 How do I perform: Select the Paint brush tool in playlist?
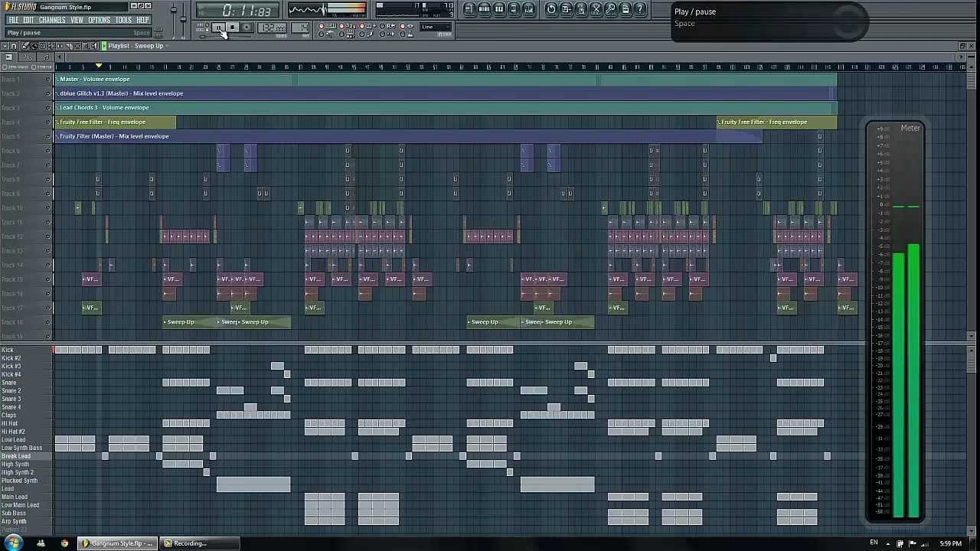pos(34,46)
